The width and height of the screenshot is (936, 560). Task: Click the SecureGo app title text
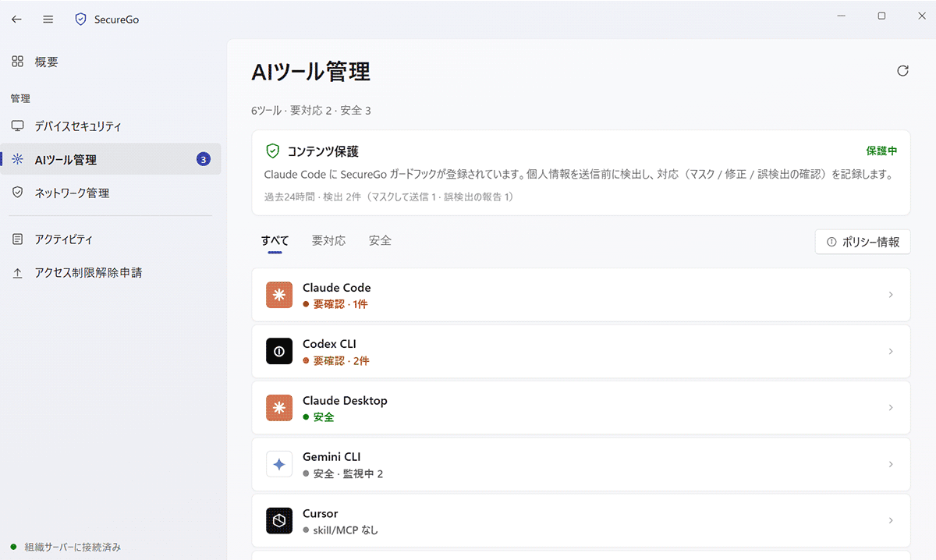(x=117, y=19)
